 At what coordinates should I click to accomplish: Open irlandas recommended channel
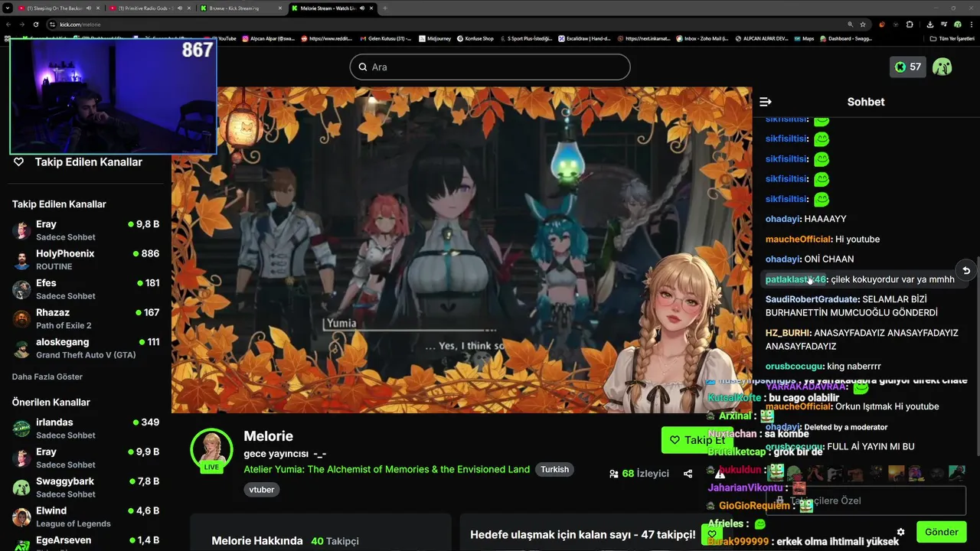(x=86, y=429)
